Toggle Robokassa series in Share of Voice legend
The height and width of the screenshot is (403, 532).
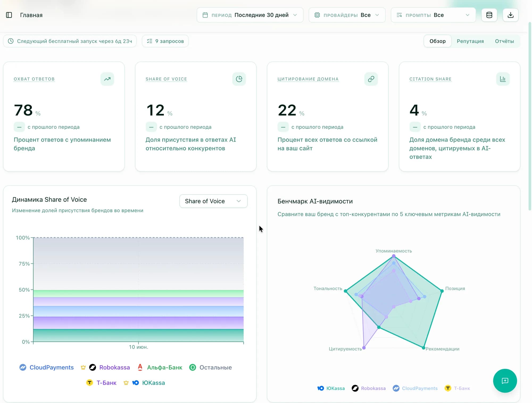[x=105, y=367]
